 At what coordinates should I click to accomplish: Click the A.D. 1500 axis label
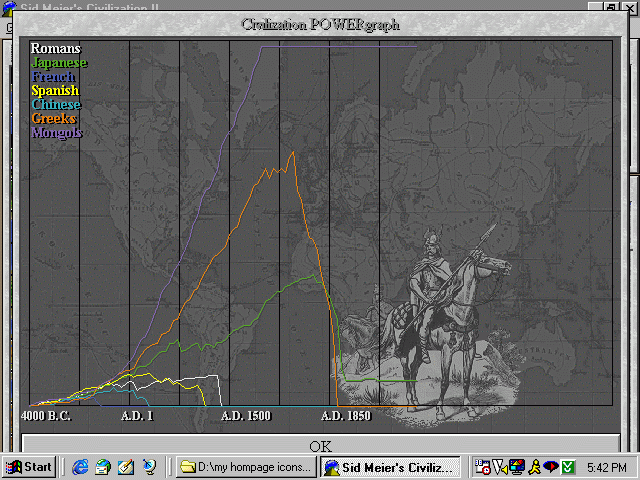[x=246, y=416]
